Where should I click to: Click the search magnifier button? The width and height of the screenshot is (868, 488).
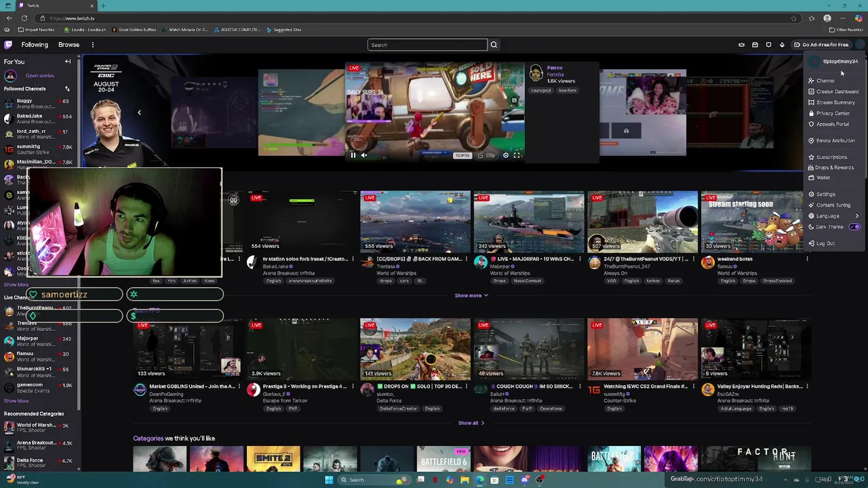coord(494,45)
